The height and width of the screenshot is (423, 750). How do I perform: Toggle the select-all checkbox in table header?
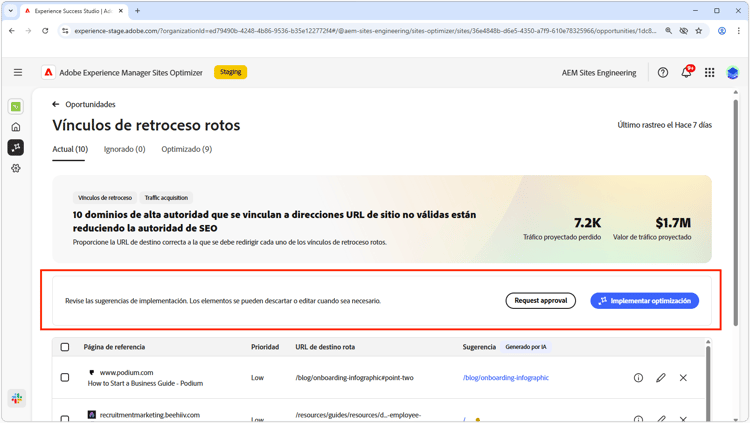65,347
